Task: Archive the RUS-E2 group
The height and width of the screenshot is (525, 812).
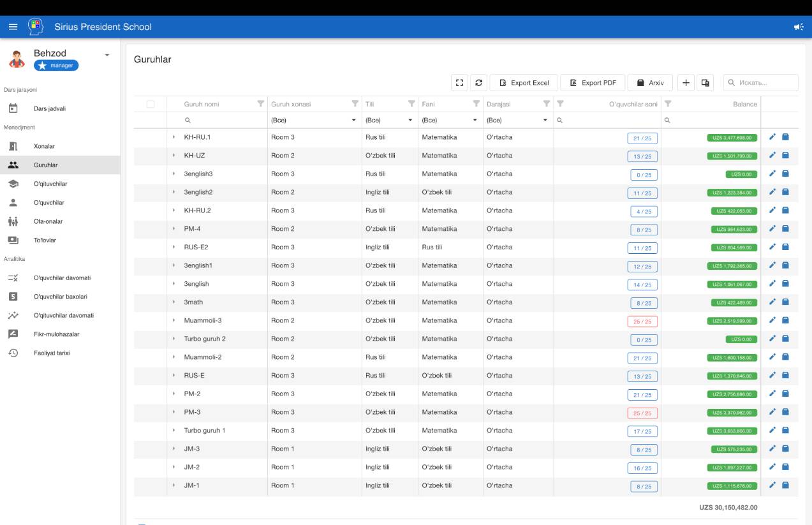Action: (786, 247)
